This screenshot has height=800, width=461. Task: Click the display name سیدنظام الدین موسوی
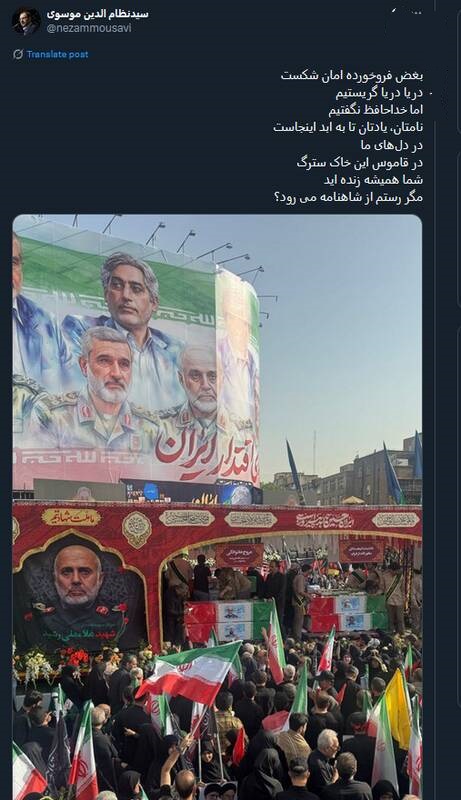coord(97,14)
